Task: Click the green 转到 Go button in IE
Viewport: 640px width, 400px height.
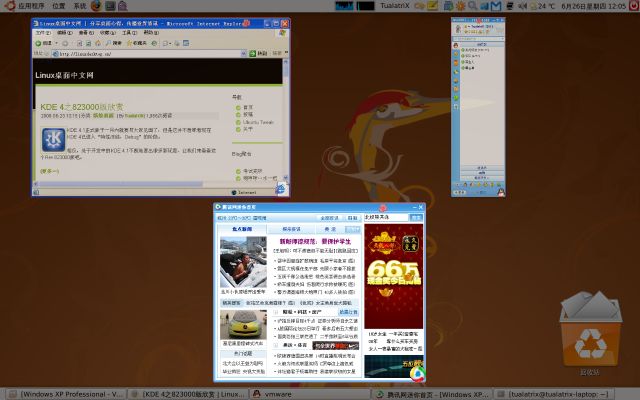Action: pyautogui.click(x=258, y=53)
